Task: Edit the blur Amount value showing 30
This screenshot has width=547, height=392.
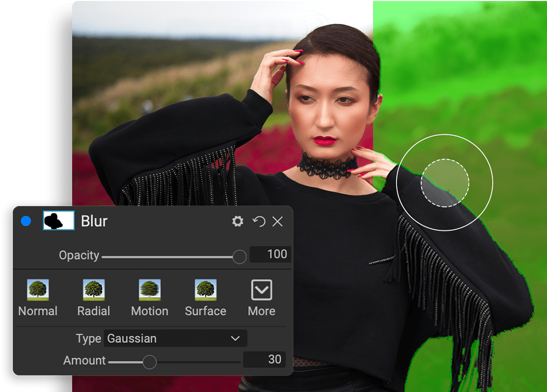Action: click(265, 359)
